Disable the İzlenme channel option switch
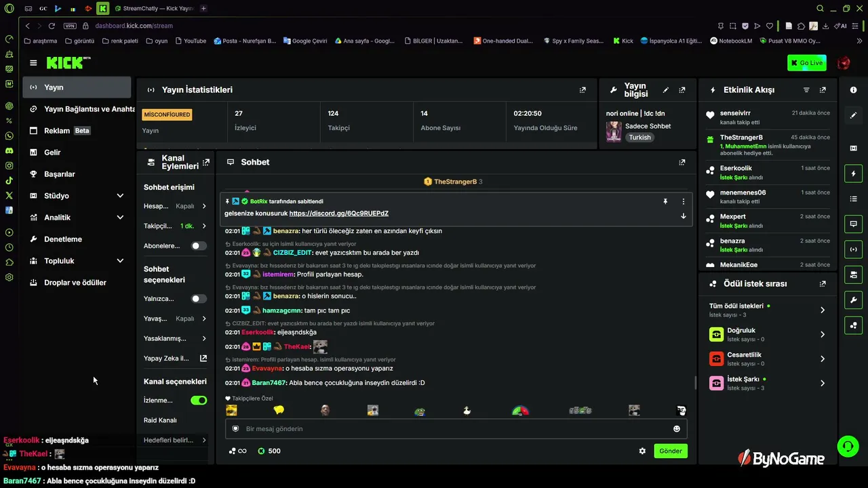The height and width of the screenshot is (488, 868). (x=199, y=401)
